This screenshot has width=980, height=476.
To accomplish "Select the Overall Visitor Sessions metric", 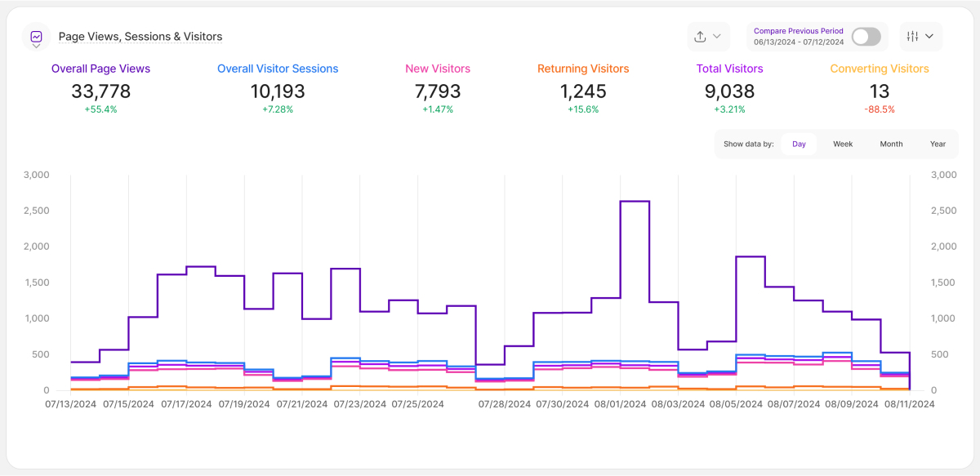I will 278,69.
